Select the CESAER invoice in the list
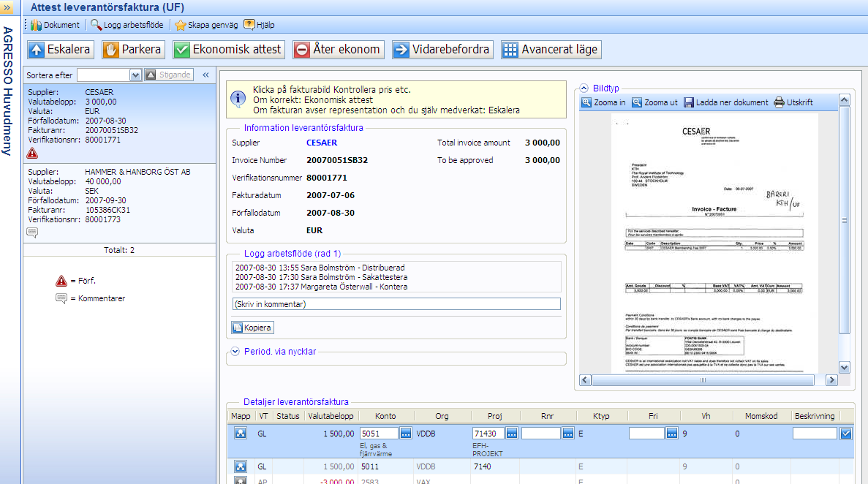The height and width of the screenshot is (484, 868). tap(120, 123)
